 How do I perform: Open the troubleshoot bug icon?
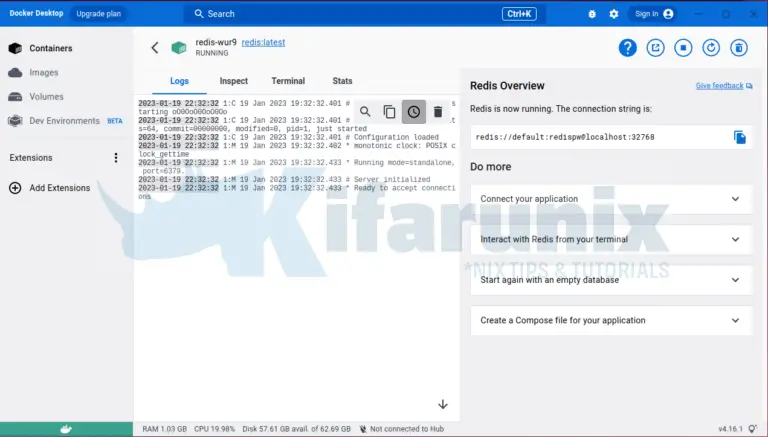[x=592, y=14]
